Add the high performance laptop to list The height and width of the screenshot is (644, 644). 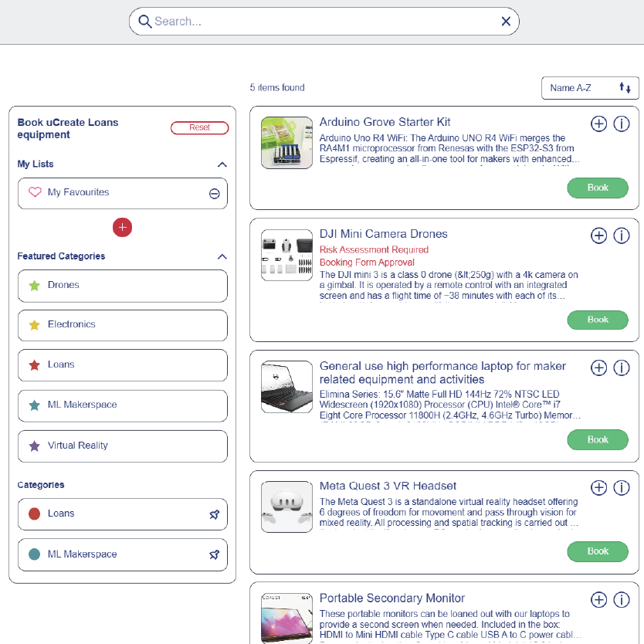(x=598, y=368)
